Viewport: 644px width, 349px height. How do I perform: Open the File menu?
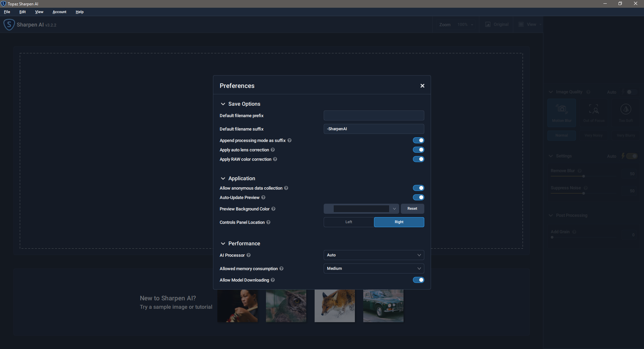click(x=7, y=12)
